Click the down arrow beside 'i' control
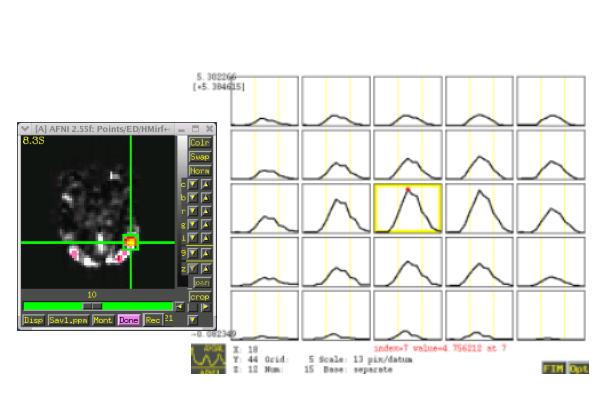Image resolution: width=600 pixels, height=400 pixels. pos(193,238)
